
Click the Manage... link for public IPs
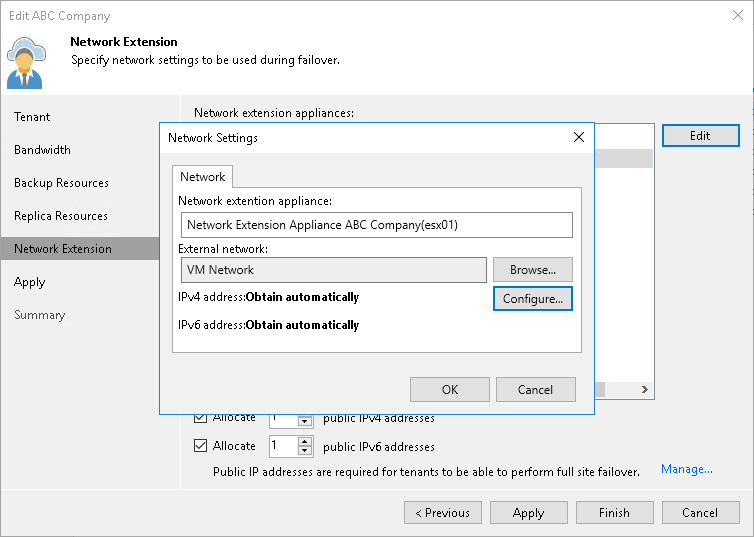tap(686, 469)
